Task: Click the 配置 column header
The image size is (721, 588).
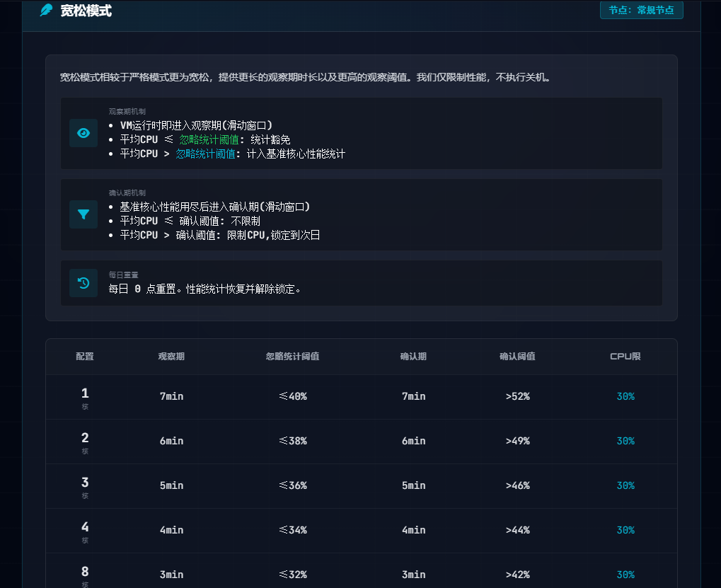Action: click(85, 357)
